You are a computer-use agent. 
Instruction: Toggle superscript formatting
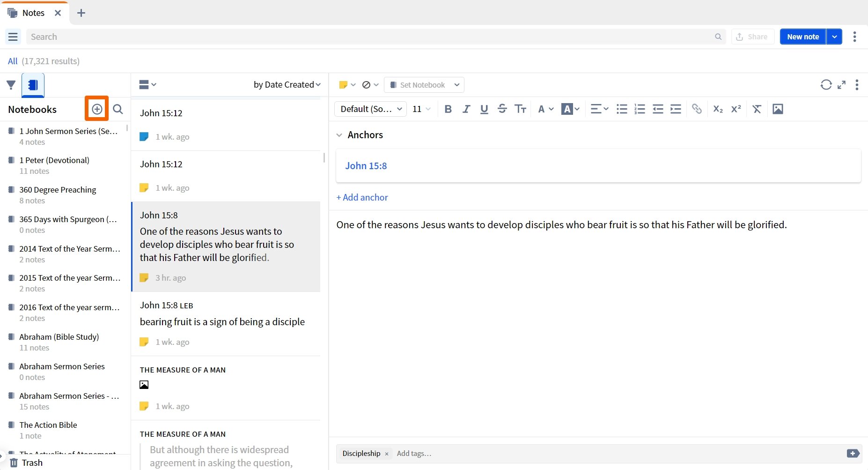point(736,109)
